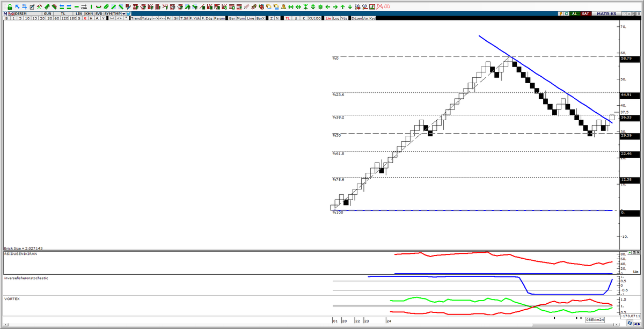Switch to Mum candlestick chart style

click(x=240, y=18)
